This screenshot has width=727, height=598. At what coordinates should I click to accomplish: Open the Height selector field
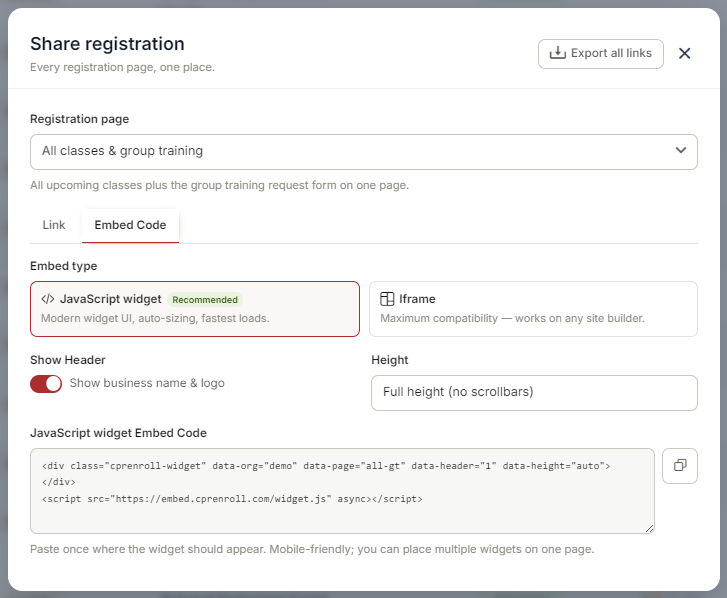coord(534,393)
